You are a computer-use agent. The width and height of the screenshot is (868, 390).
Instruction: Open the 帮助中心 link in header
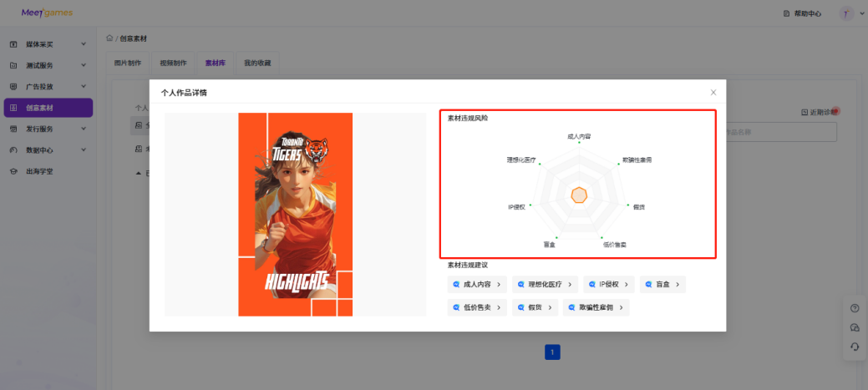pyautogui.click(x=801, y=13)
